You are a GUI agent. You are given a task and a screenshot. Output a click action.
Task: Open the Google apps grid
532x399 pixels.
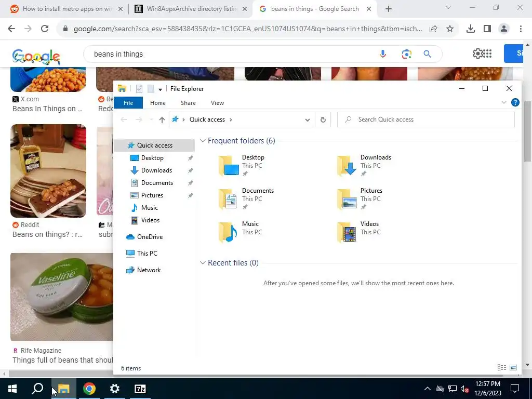487,54
